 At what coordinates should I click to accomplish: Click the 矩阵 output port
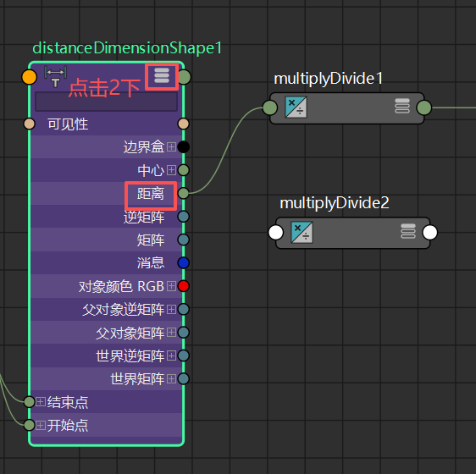coord(183,240)
